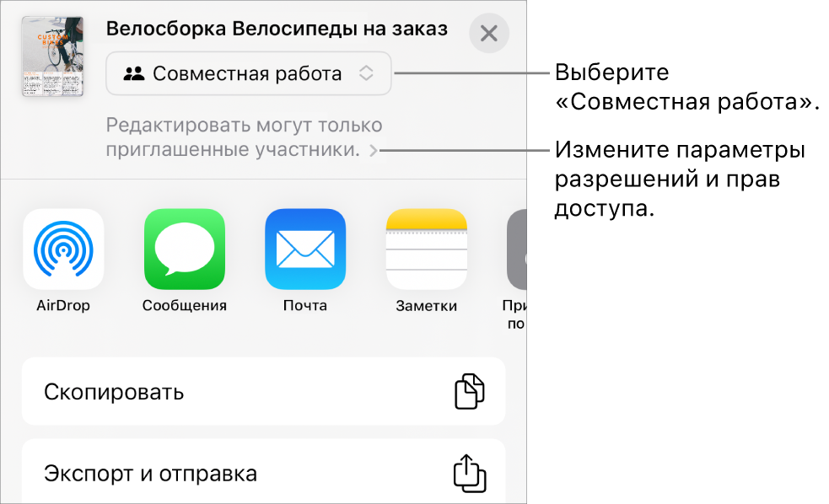
Task: Click the document title Велосборка Велосипеды на заказ
Action: click(x=277, y=29)
